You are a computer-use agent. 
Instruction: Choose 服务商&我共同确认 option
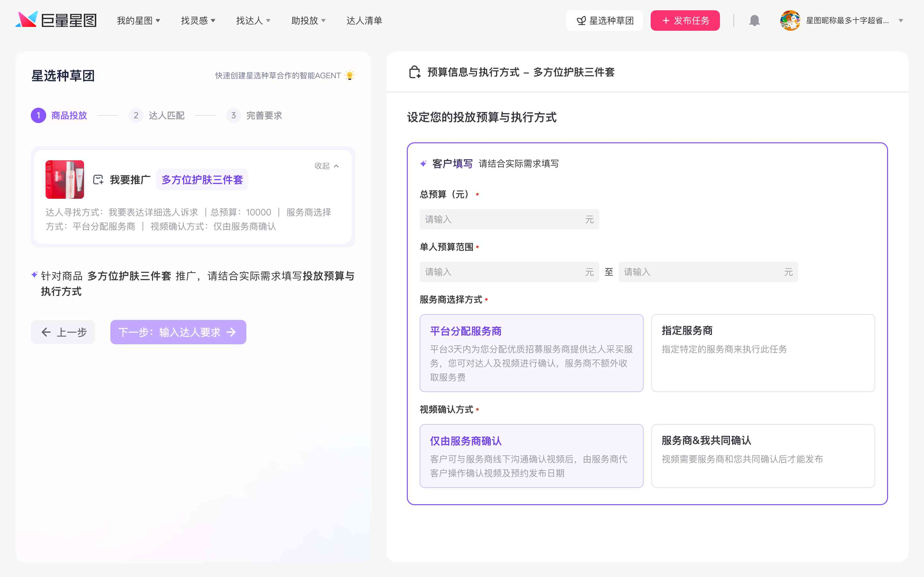pos(763,456)
